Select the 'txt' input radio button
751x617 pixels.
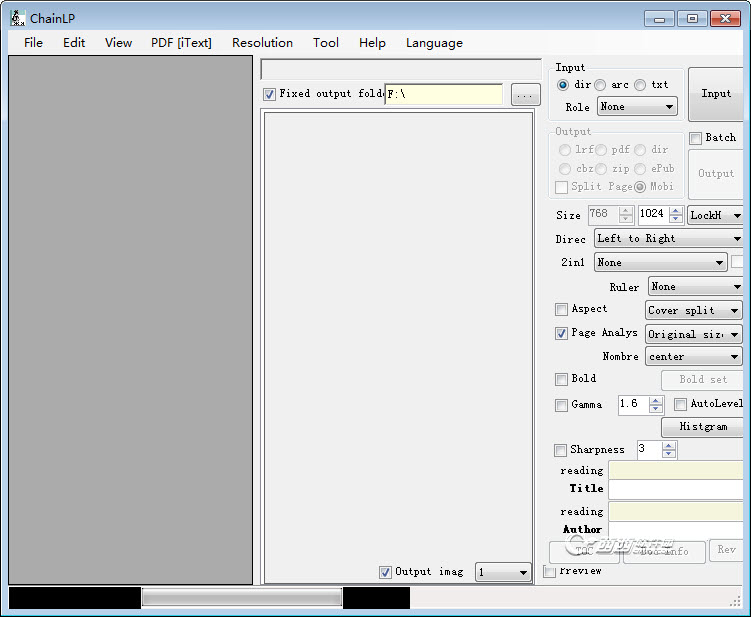[x=640, y=85]
